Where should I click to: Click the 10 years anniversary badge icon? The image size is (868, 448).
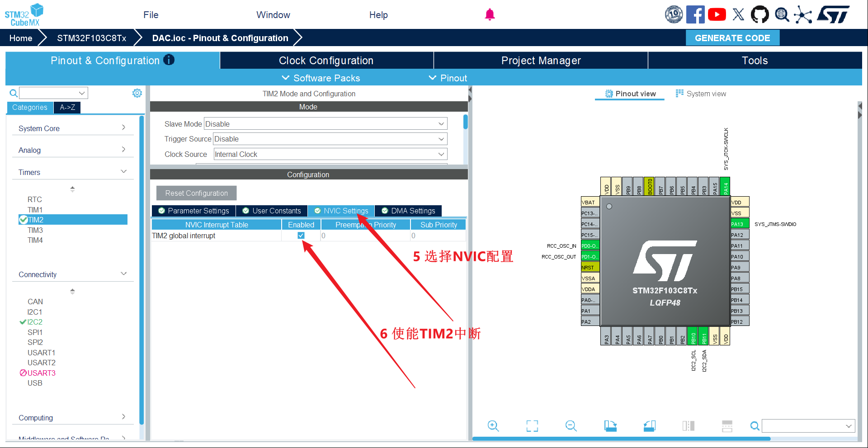tap(674, 14)
